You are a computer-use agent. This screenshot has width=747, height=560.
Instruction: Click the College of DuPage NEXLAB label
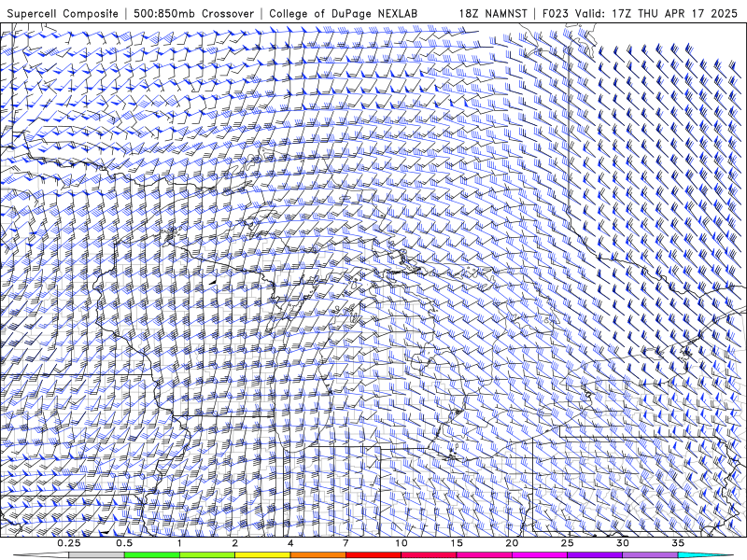343,13
